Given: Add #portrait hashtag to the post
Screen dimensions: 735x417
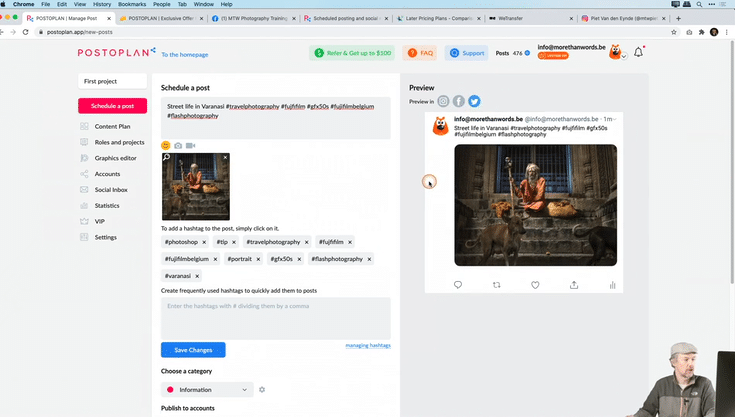Looking at the screenshot, I should [x=240, y=259].
